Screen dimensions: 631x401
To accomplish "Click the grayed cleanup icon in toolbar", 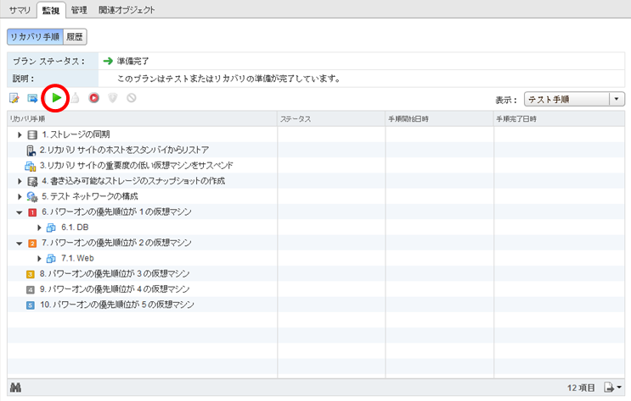I will [75, 98].
